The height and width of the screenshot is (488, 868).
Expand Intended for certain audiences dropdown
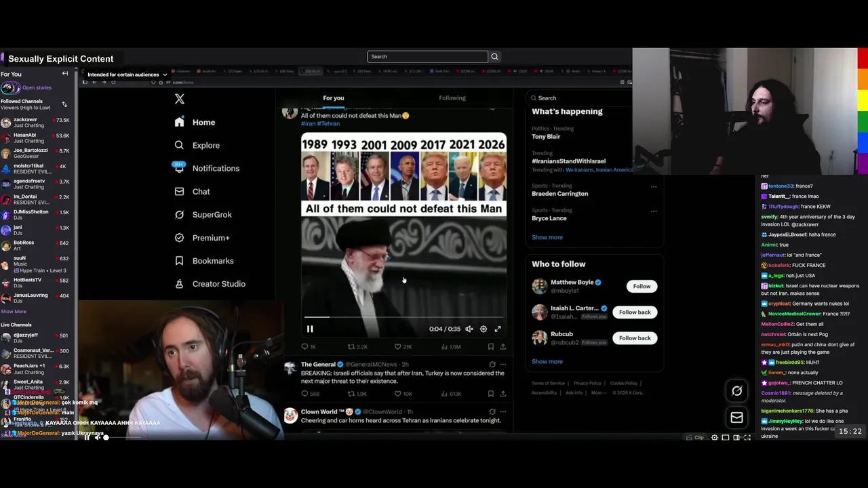click(x=127, y=75)
